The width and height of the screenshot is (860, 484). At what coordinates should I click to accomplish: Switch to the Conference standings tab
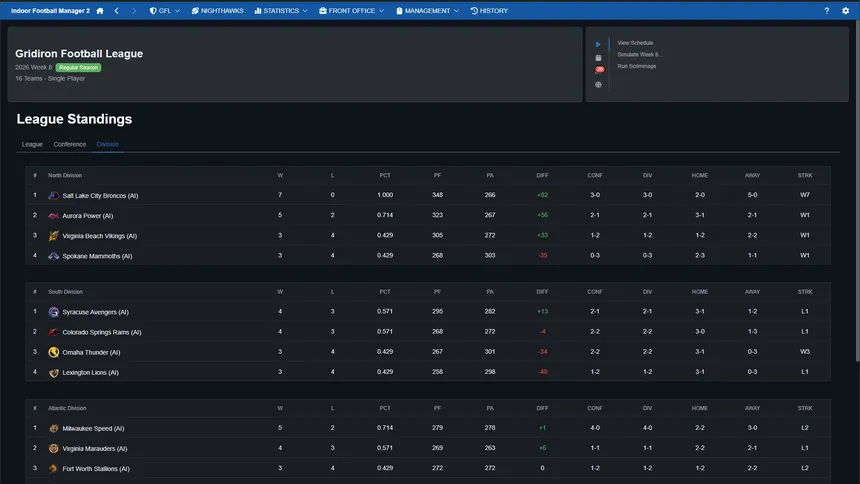click(x=70, y=144)
